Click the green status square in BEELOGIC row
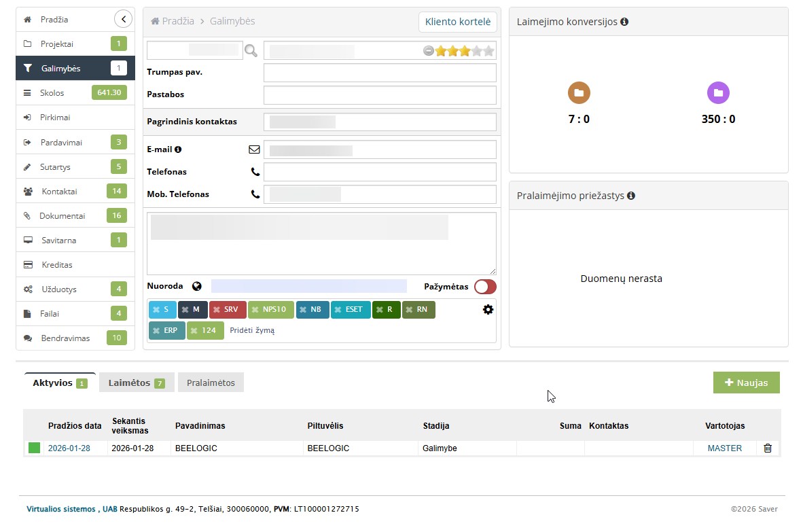The height and width of the screenshot is (532, 803). [x=34, y=448]
